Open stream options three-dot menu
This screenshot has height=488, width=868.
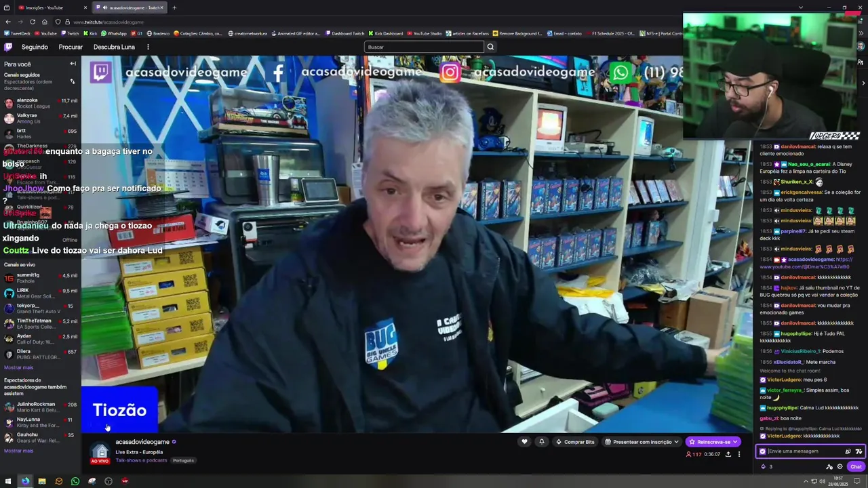(739, 454)
